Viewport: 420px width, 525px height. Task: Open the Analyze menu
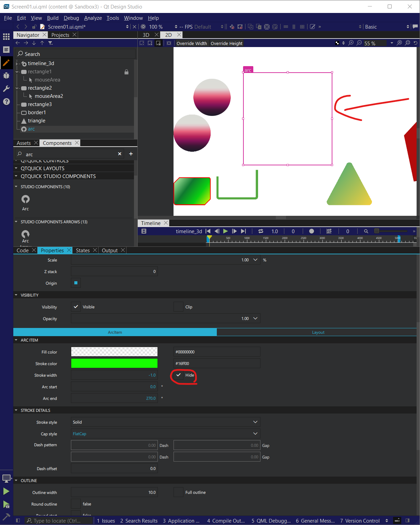click(x=93, y=18)
